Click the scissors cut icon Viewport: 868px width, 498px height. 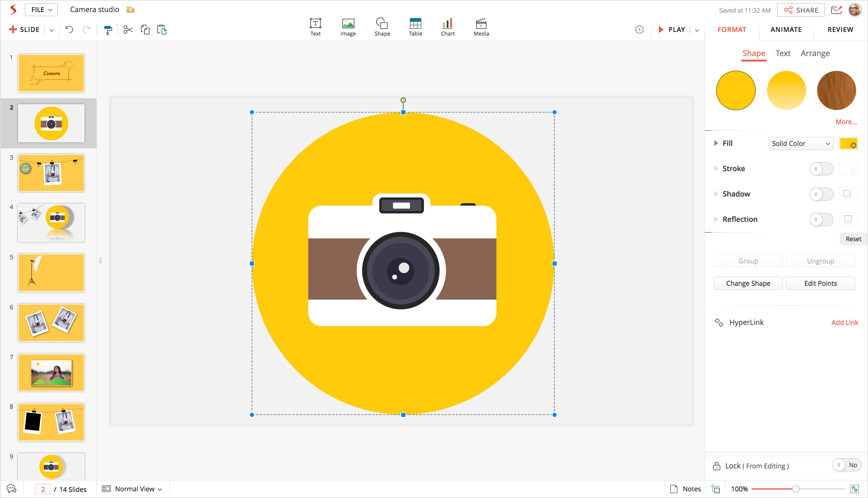[128, 30]
